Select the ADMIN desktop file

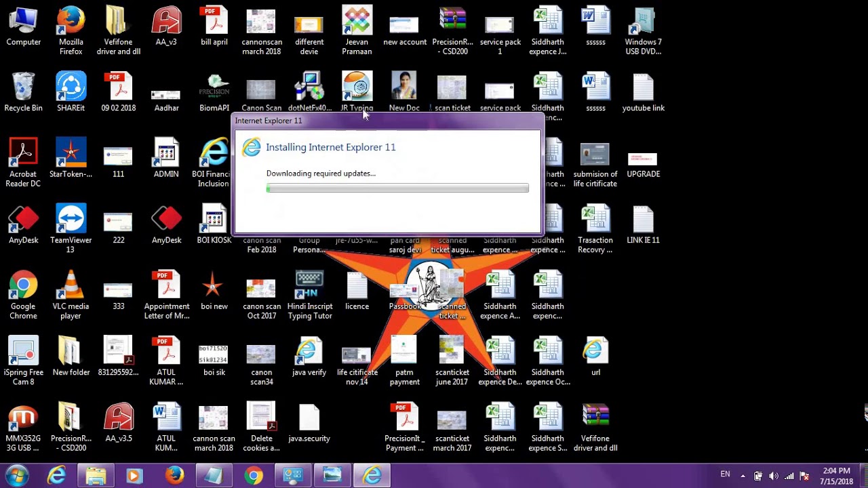[166, 159]
